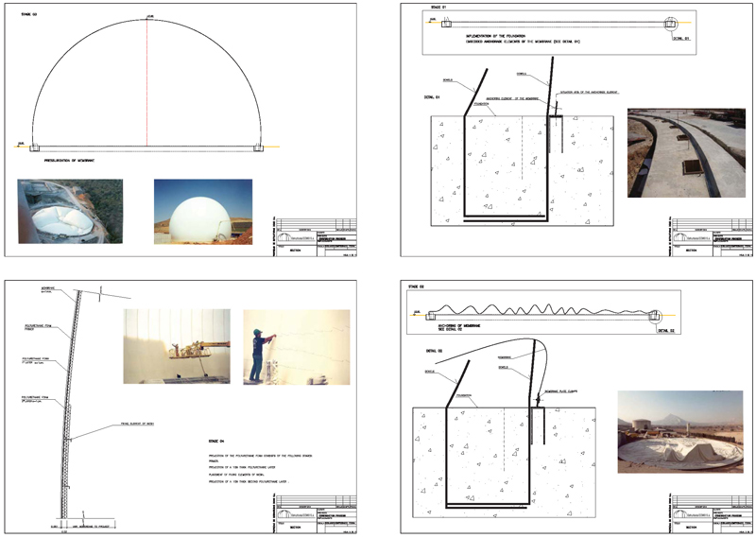Click the dome logo in the Stage 03 title block

click(x=285, y=237)
